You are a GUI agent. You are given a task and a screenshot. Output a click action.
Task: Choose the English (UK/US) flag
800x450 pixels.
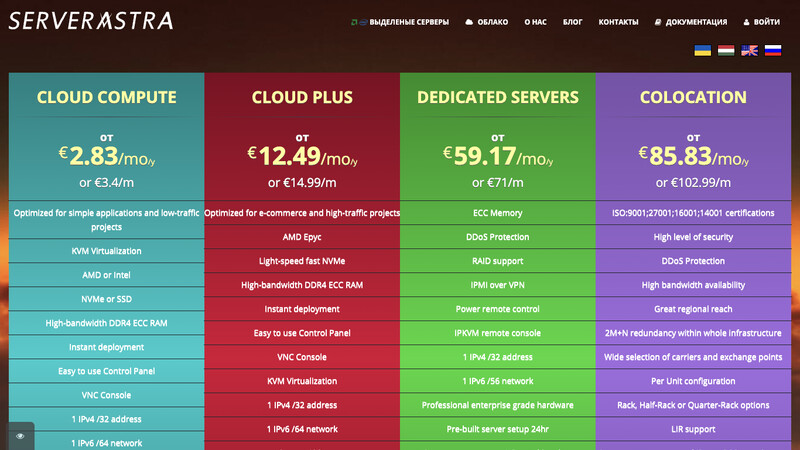coord(749,51)
